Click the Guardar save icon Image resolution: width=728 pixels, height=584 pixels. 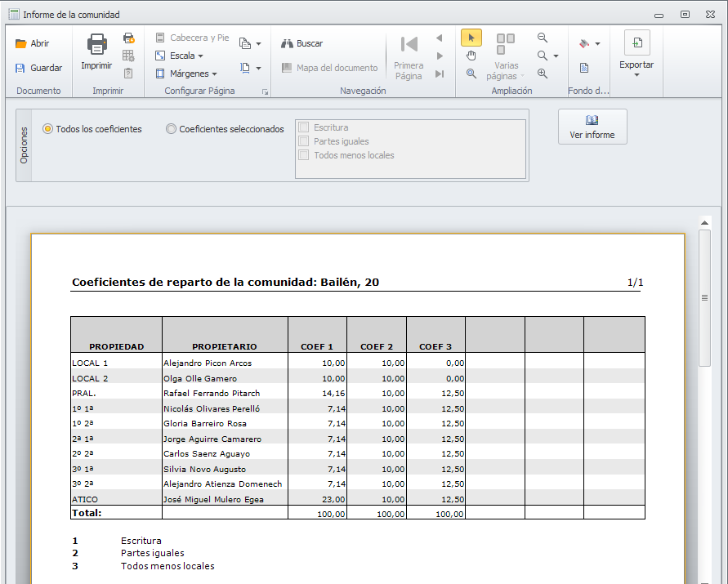21,69
